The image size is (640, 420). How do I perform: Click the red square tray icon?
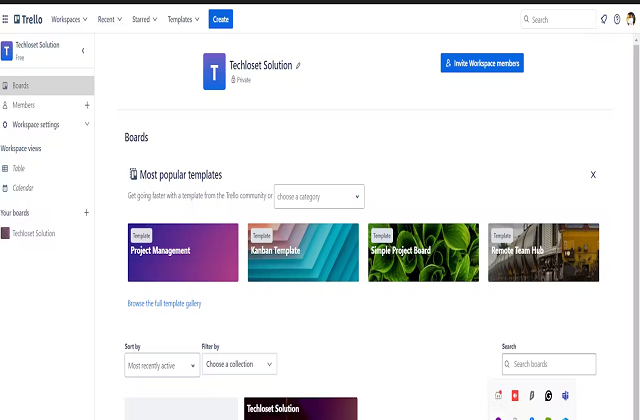tap(515, 396)
